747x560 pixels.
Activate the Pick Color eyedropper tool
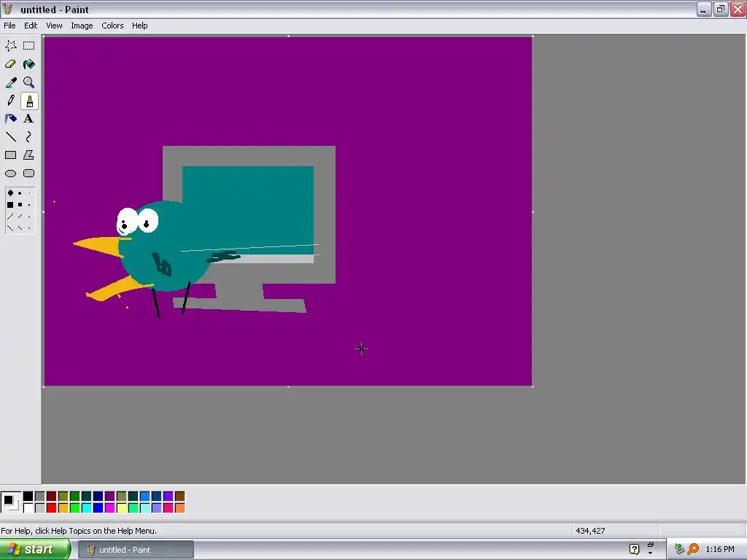pyautogui.click(x=10, y=82)
